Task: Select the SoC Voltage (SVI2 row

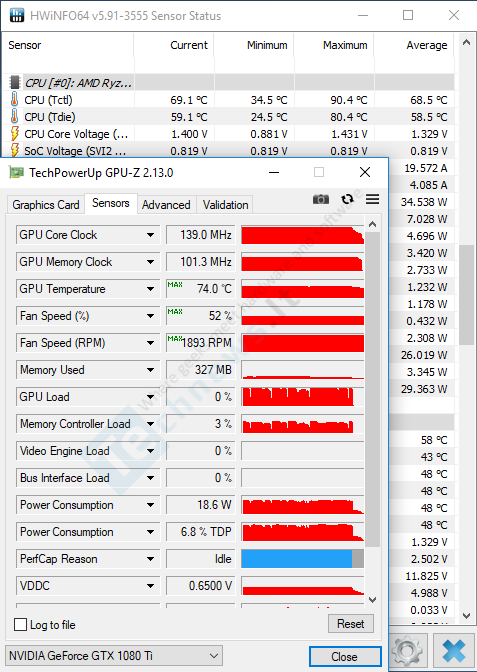Action: coord(228,150)
